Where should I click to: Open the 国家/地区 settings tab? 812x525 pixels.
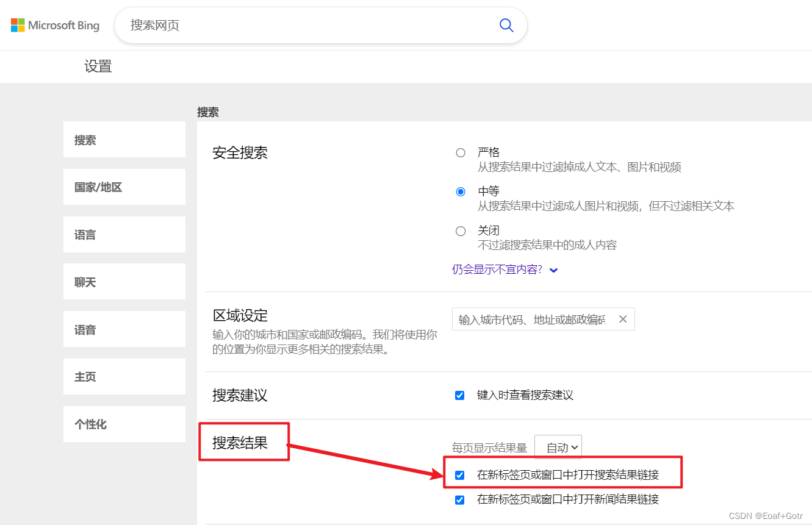click(x=124, y=187)
